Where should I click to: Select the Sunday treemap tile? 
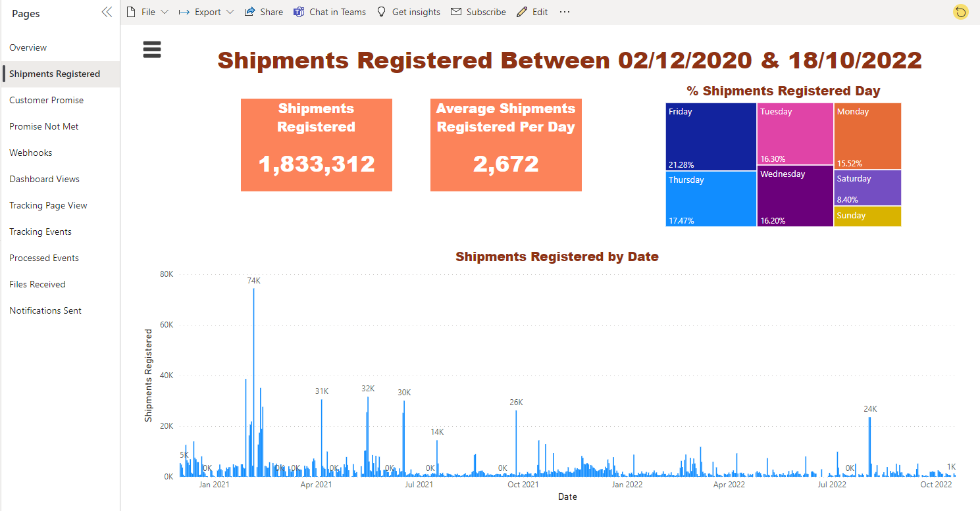(867, 216)
